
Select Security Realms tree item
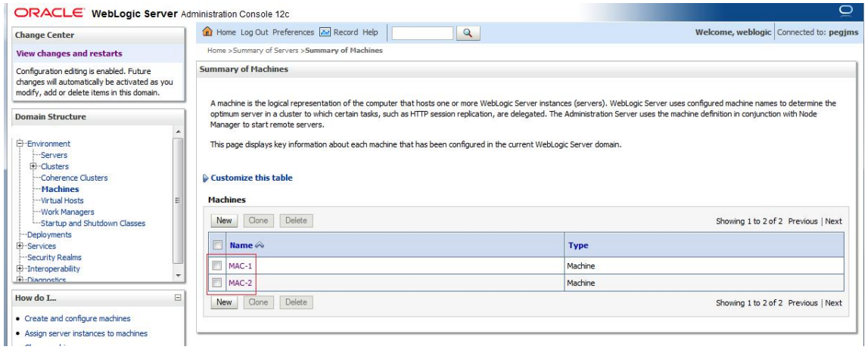point(54,257)
